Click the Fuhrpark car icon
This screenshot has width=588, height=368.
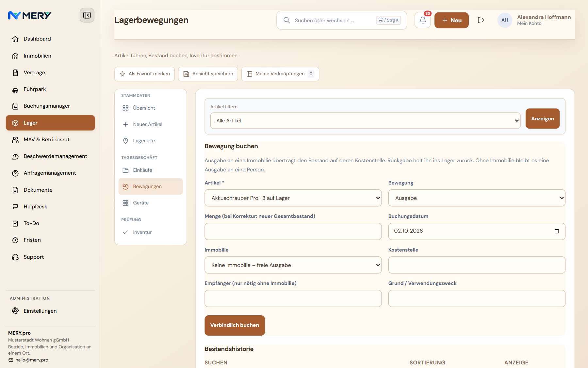tap(15, 89)
